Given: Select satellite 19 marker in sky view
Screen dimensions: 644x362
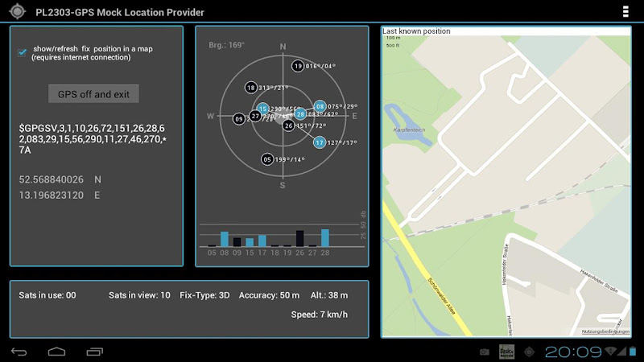Looking at the screenshot, I should point(298,66).
